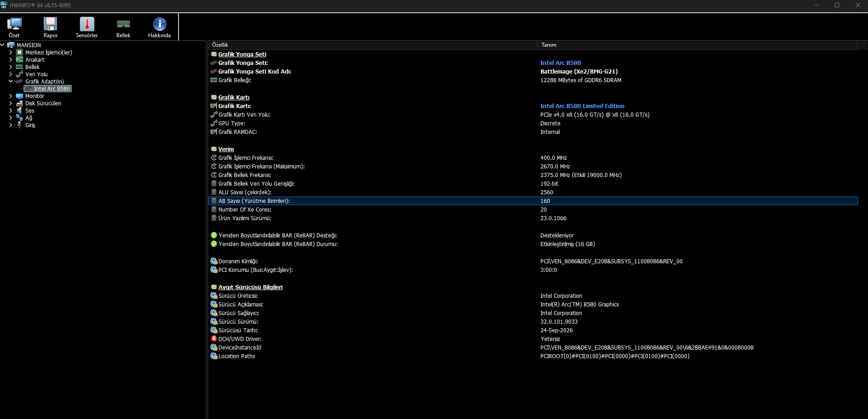868x419 pixels.
Task: Click the Rapor save report icon
Action: (x=50, y=27)
